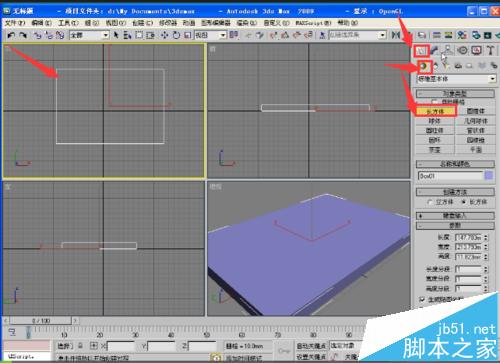Click the Bind to Space Warp icon
This screenshot has height=363, width=500.
click(x=60, y=35)
